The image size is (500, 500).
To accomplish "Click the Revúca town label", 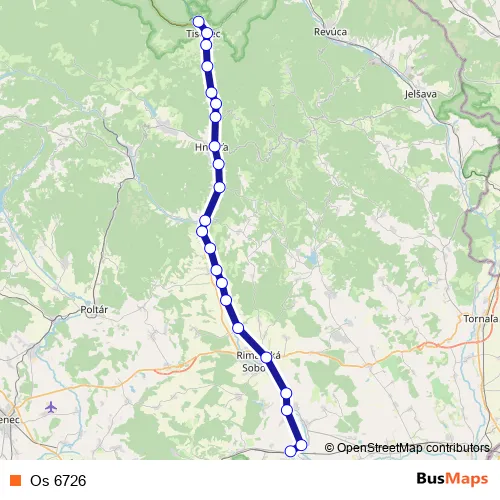I will 330,32.
